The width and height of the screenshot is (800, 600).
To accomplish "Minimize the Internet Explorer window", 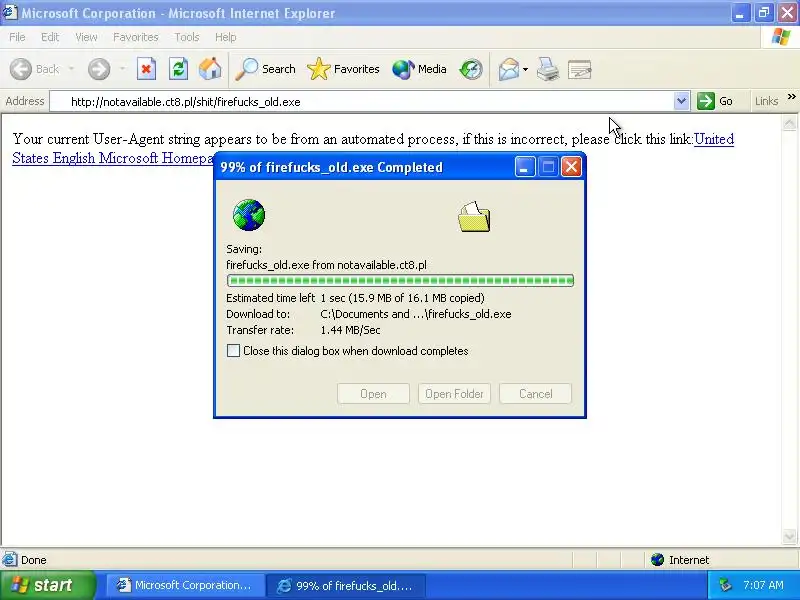I will click(740, 13).
